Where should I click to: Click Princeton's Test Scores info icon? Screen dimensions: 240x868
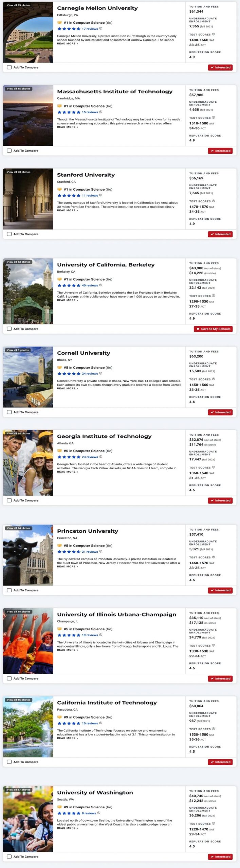[x=214, y=557]
